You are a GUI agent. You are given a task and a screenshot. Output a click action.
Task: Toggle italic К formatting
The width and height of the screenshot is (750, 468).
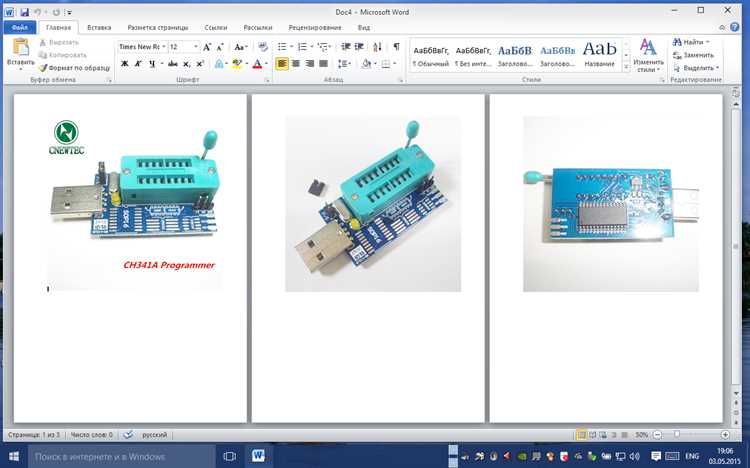click(x=138, y=64)
